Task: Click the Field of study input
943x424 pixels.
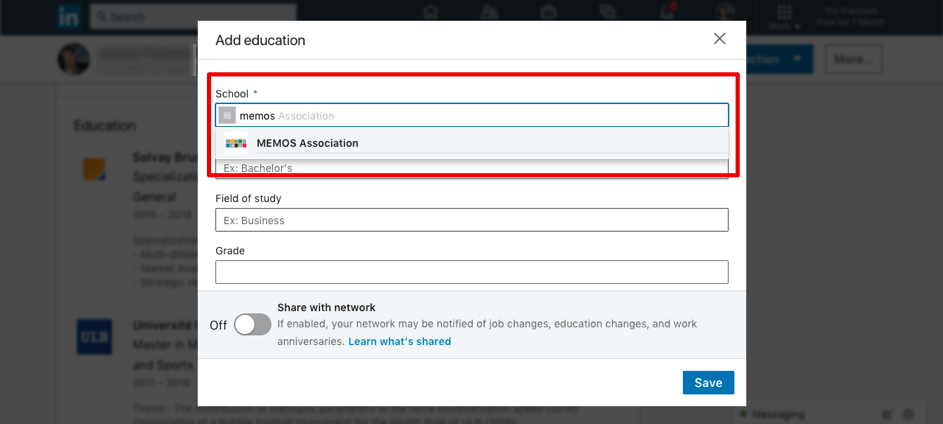Action: click(x=472, y=220)
